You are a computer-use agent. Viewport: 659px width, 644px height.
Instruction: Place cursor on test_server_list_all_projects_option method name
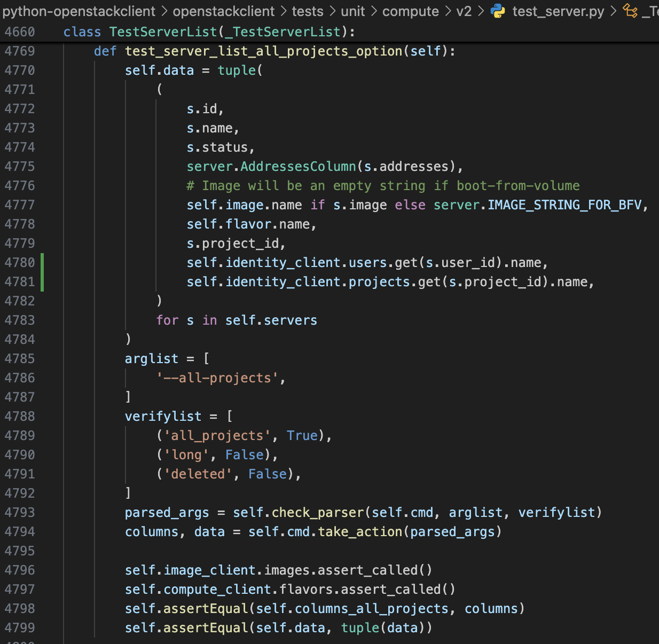coord(263,51)
